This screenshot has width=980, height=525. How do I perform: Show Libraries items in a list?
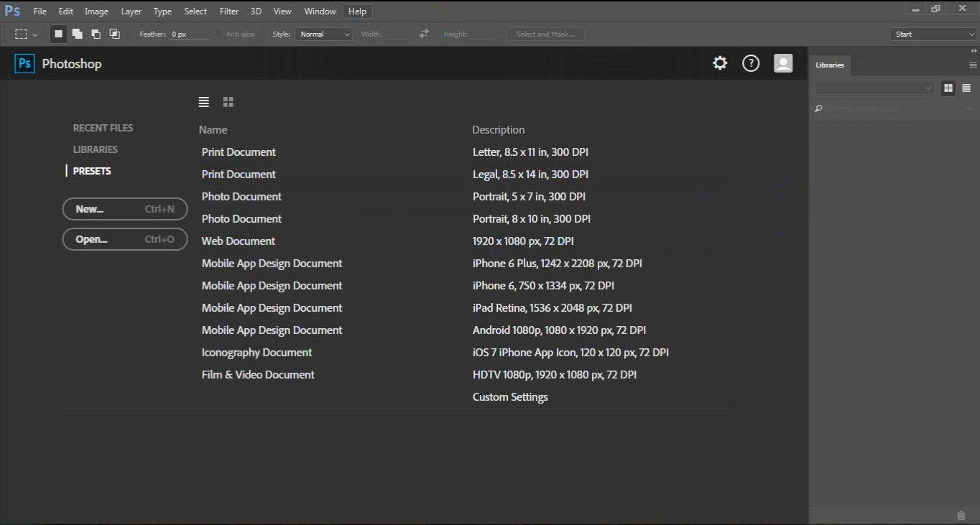point(966,88)
